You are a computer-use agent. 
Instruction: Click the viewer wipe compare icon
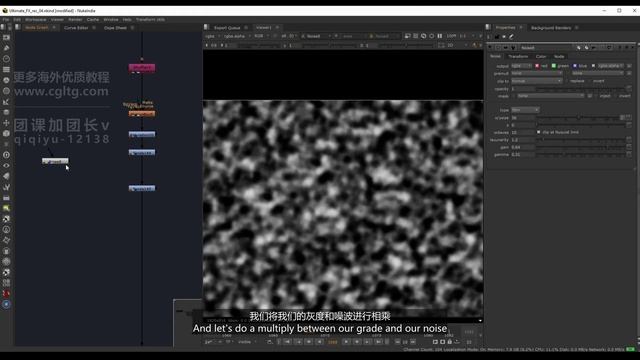407,36
